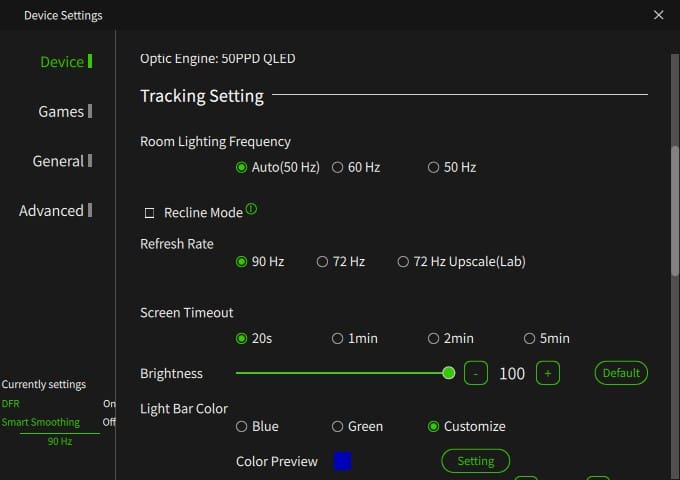Choose 72 Hz Upscale(Lab) refresh rate
The height and width of the screenshot is (480, 680).
403,262
